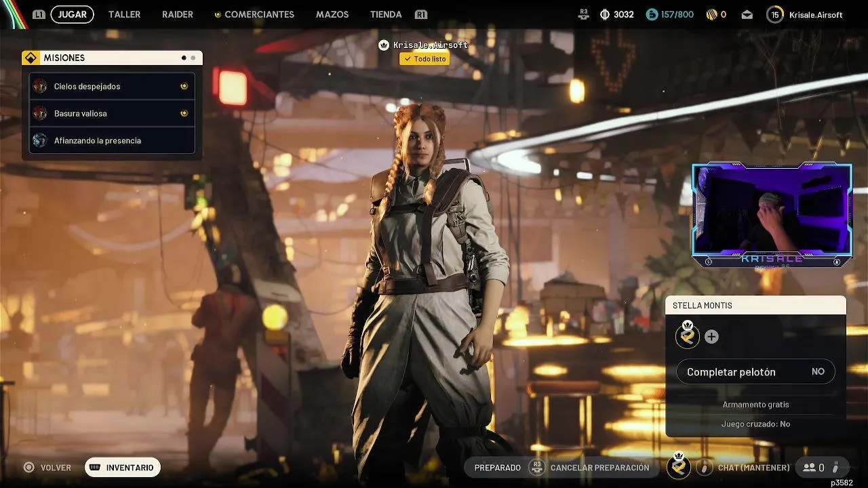Open the Basura valiosa mission
868x488 pixels.
[112, 113]
